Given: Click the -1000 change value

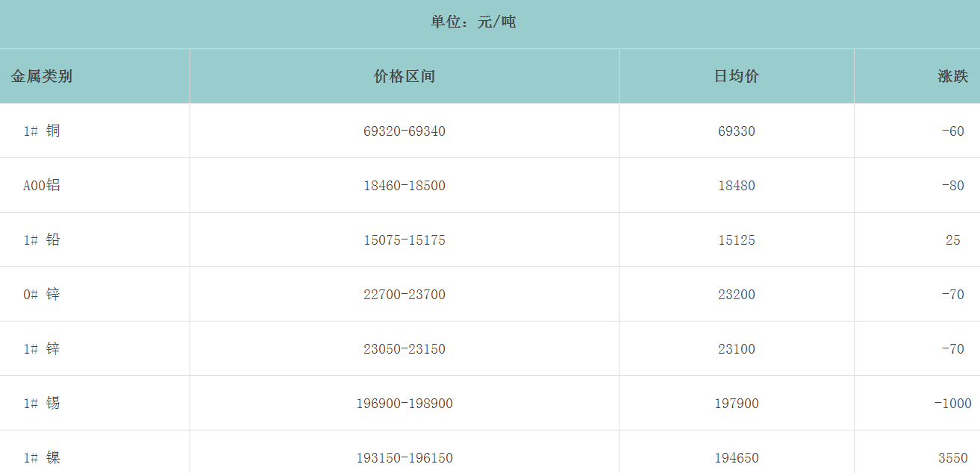Looking at the screenshot, I should click(x=952, y=404).
